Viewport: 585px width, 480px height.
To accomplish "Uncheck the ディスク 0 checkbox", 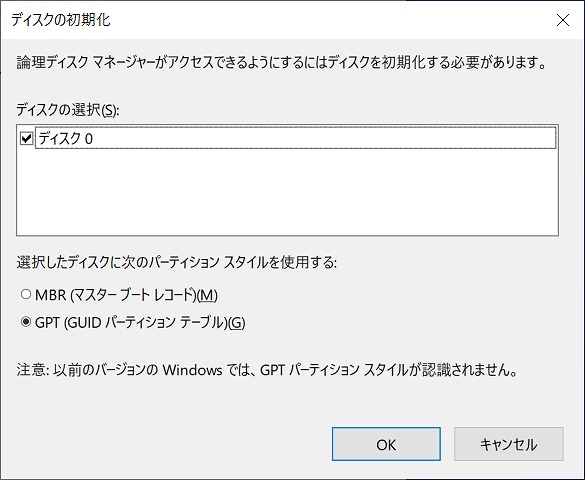I will (26, 139).
